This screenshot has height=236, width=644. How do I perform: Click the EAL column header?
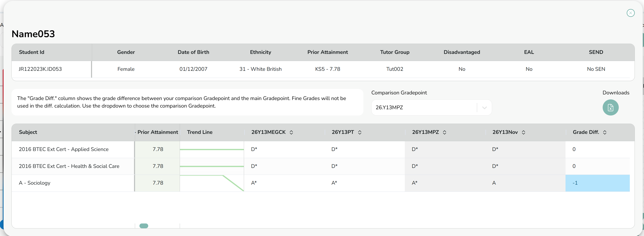coord(529,52)
